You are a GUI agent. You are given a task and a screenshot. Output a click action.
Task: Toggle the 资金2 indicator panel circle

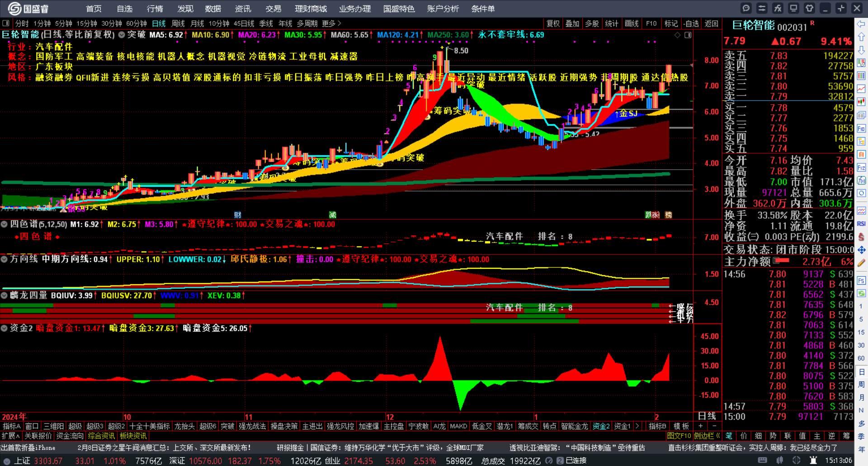(x=4, y=328)
